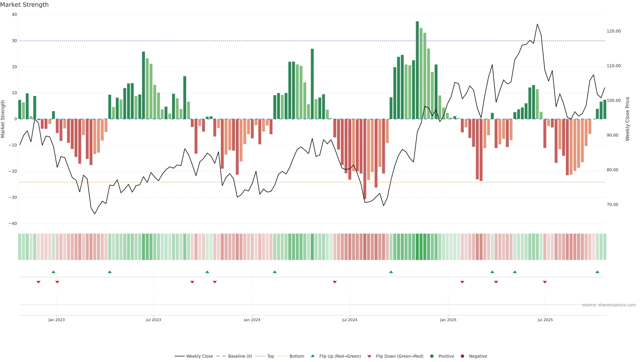Click Jul 2024 x-axis label
644x362 pixels.
pos(350,320)
